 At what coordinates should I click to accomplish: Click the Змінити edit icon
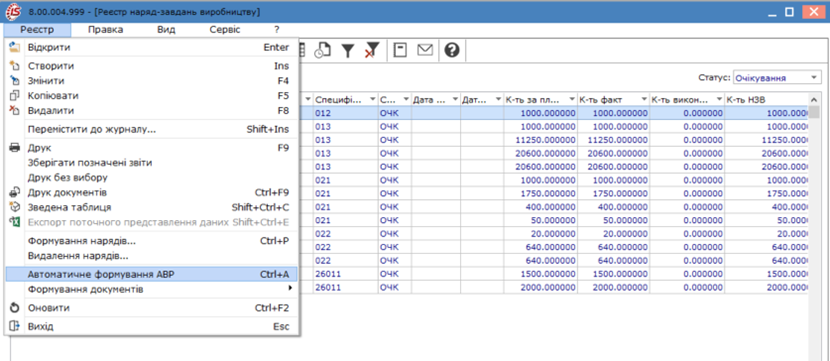coord(15,81)
